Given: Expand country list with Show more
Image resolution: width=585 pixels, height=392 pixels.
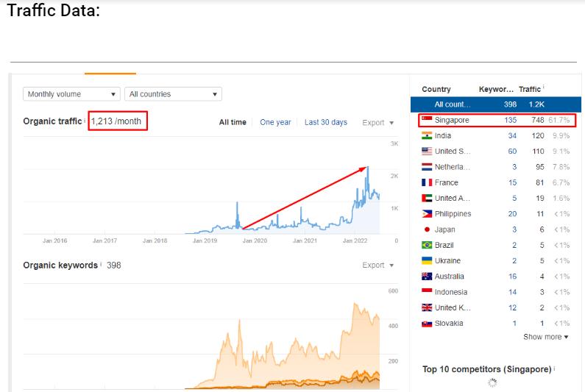Looking at the screenshot, I should pos(545,337).
